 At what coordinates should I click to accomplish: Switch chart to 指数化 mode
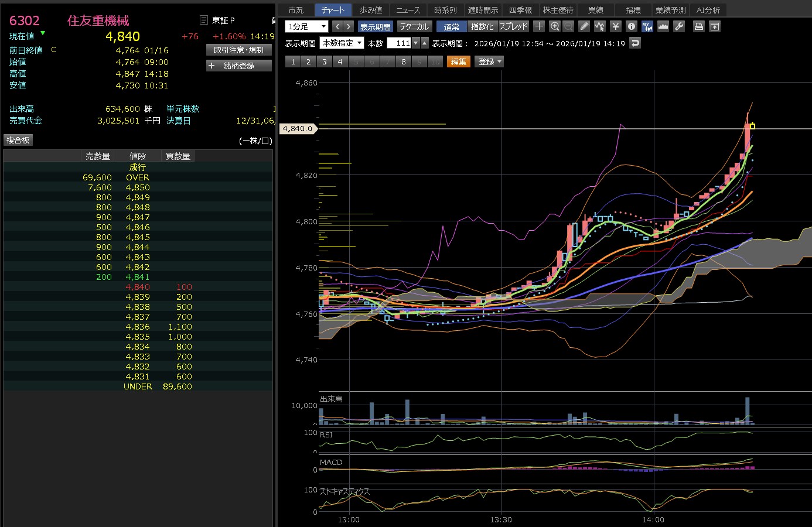[482, 27]
